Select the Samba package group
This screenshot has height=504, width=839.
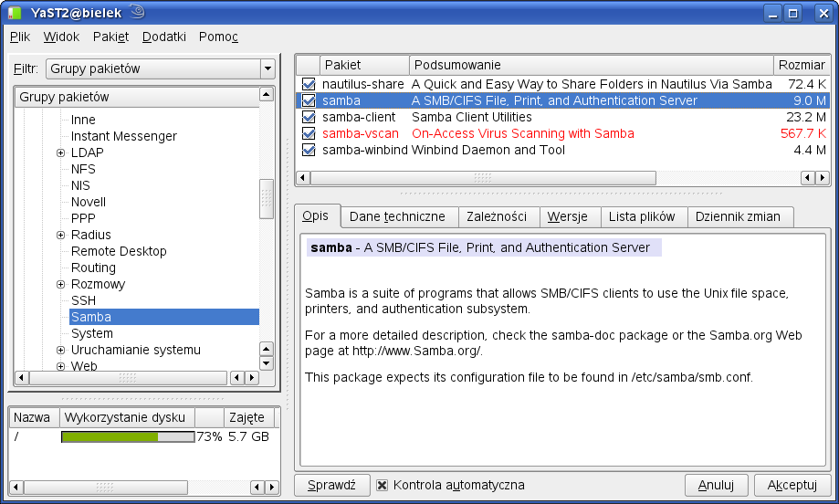(x=164, y=317)
